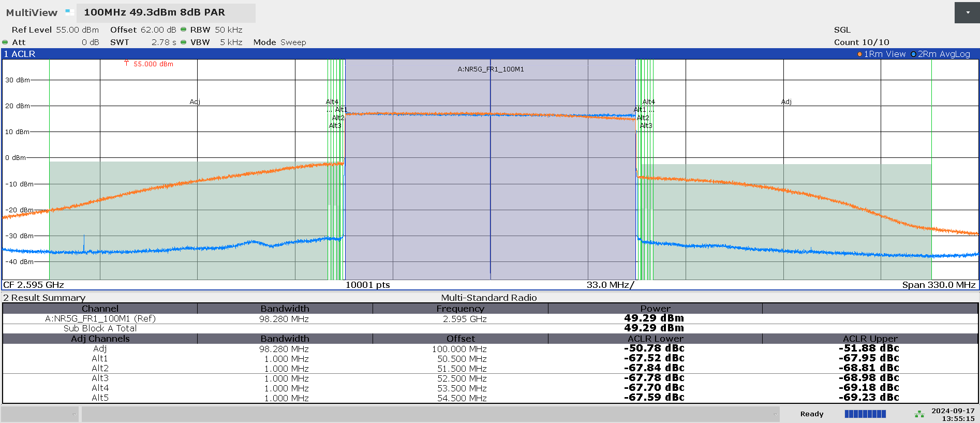Select the Alt3 row in result table

[100, 378]
